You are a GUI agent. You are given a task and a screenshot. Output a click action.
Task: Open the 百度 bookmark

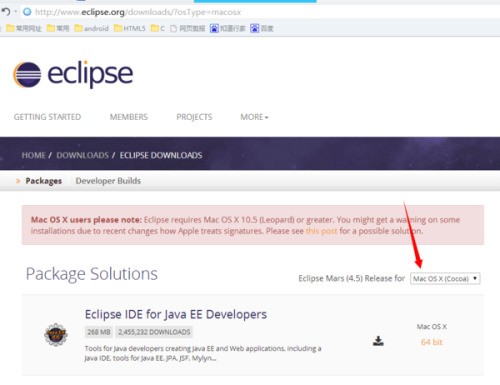tap(262, 28)
